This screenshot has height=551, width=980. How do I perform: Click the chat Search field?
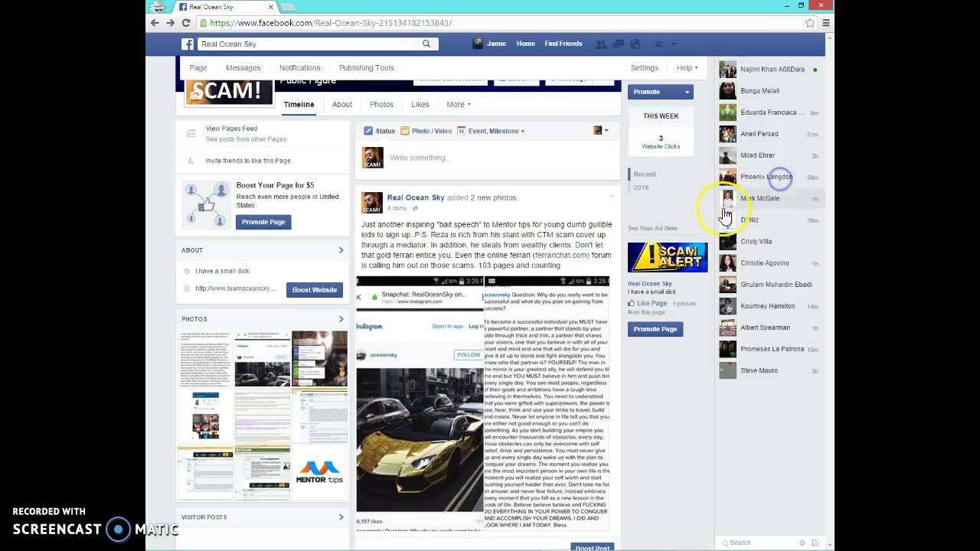tap(758, 543)
